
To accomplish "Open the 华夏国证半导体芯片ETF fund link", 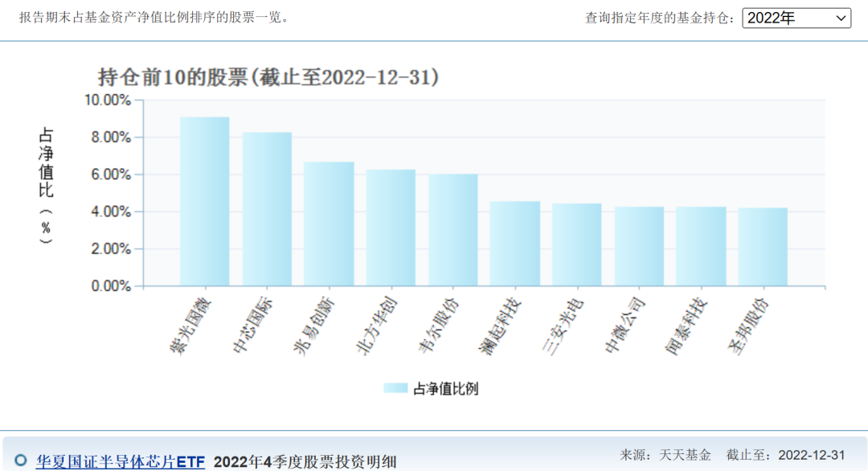I will pos(120,461).
